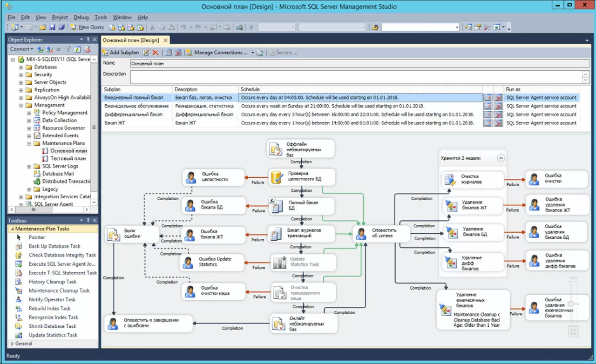This screenshot has height=364, width=596.
Task: Click the New Query toolbar button
Action: click(x=87, y=27)
